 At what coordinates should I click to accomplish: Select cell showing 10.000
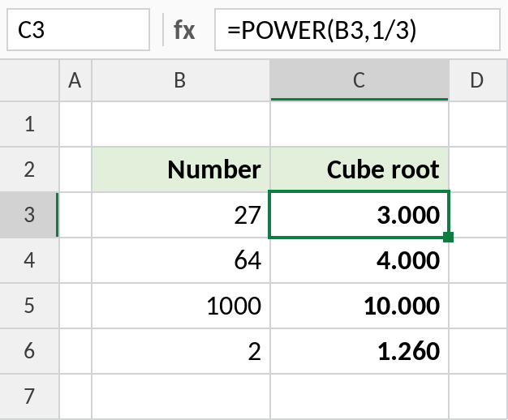point(359,306)
